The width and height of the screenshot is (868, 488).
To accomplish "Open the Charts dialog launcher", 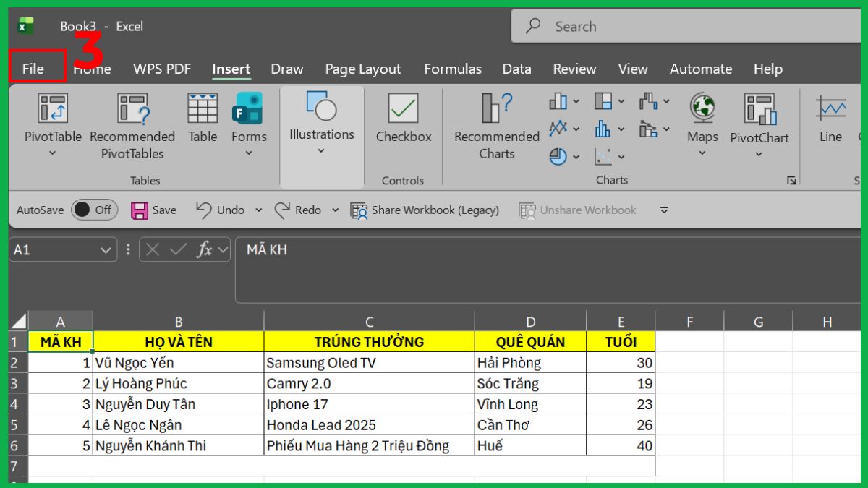I will (790, 181).
